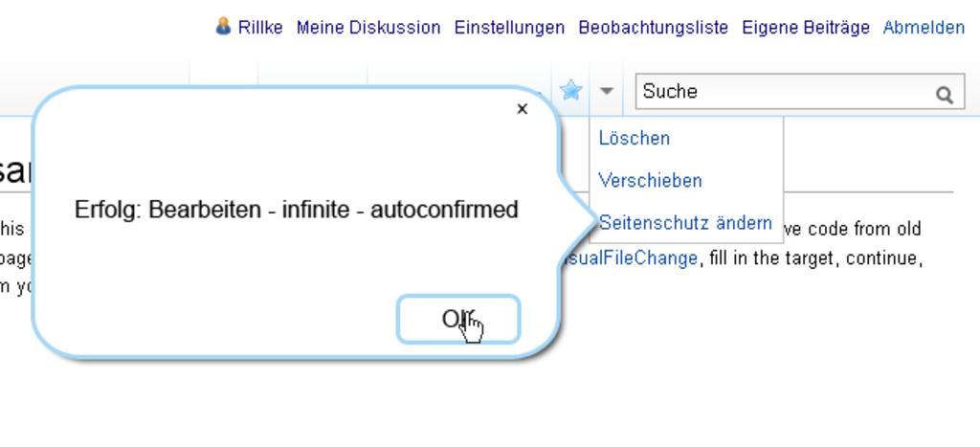Follow the VisualFileChange link
This screenshot has width=980, height=447.
pyautogui.click(x=630, y=257)
